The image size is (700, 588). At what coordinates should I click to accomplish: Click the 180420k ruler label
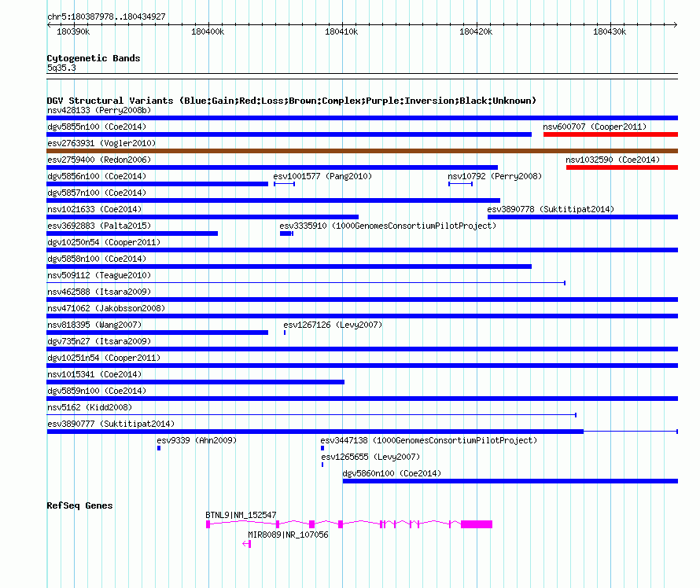[476, 31]
